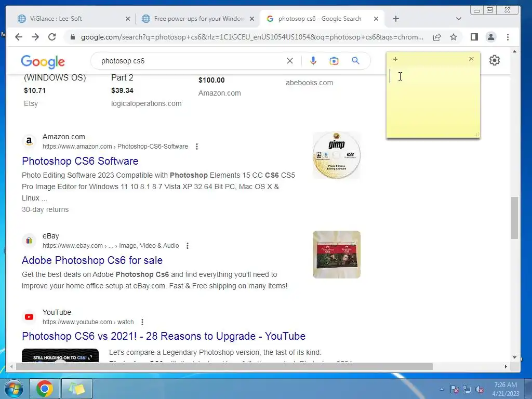Close the ViGlance tab
This screenshot has height=399, width=532.
tap(128, 19)
